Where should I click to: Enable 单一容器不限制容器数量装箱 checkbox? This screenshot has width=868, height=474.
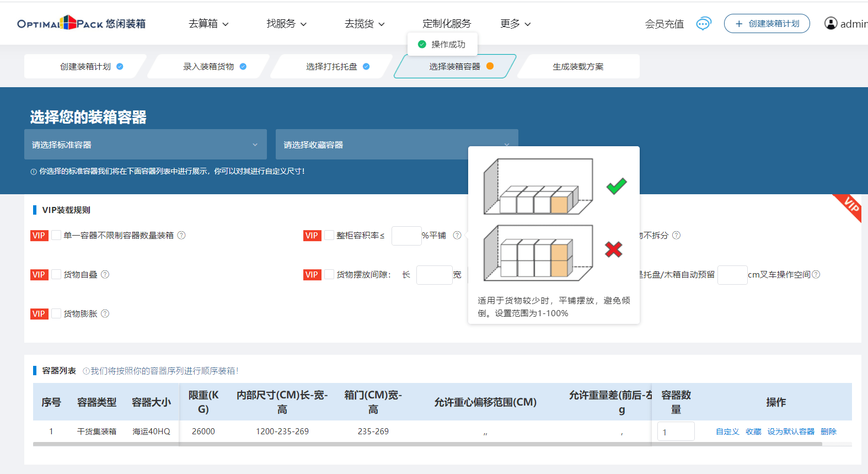point(56,235)
